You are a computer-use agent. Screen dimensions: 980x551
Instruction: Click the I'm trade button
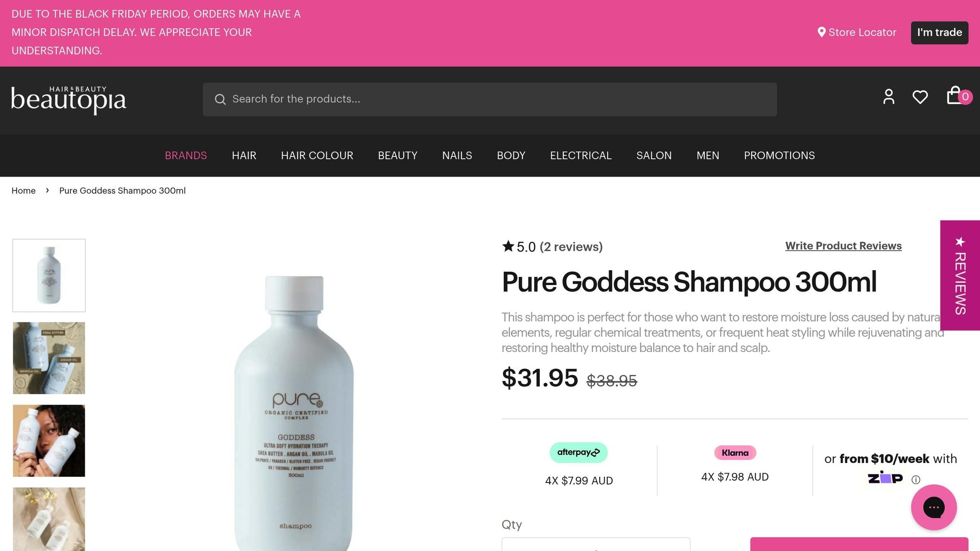[x=939, y=33]
